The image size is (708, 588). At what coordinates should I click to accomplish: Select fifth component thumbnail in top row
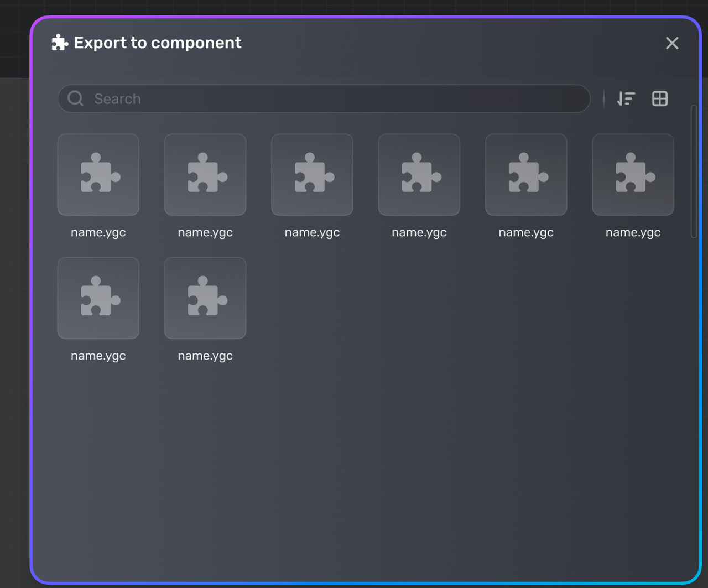526,174
